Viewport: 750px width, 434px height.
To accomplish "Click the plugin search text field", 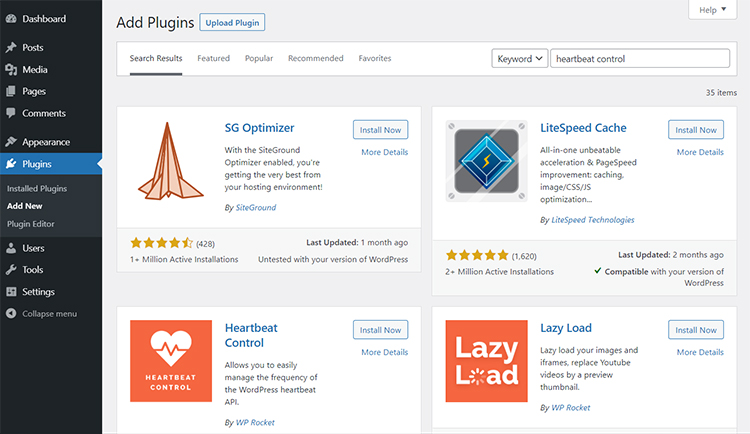I will coord(640,59).
